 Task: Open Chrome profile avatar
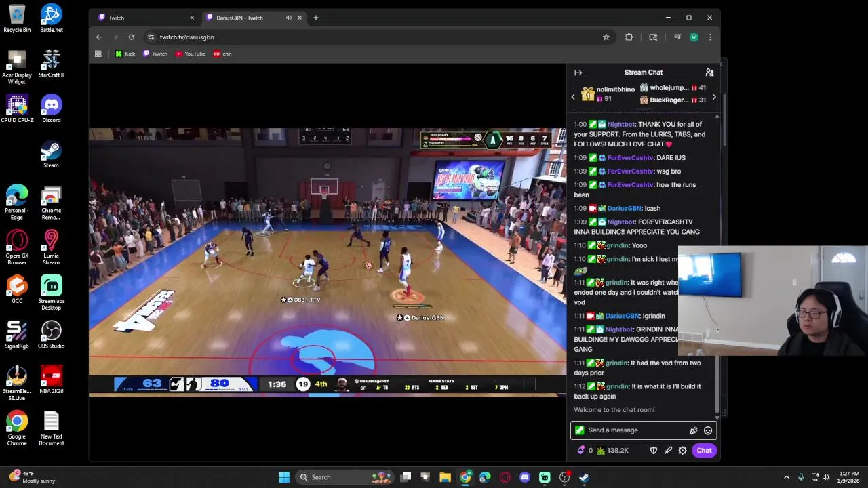[x=694, y=37]
